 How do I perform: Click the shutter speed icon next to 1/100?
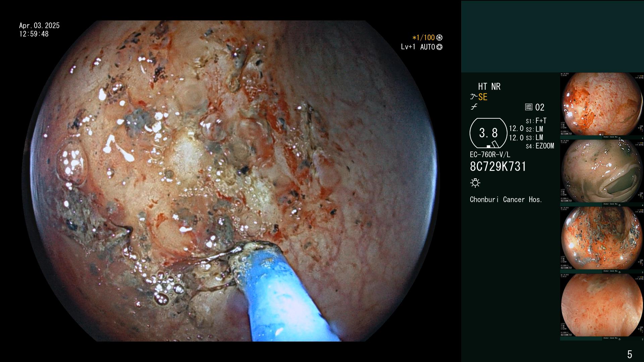coord(439,38)
